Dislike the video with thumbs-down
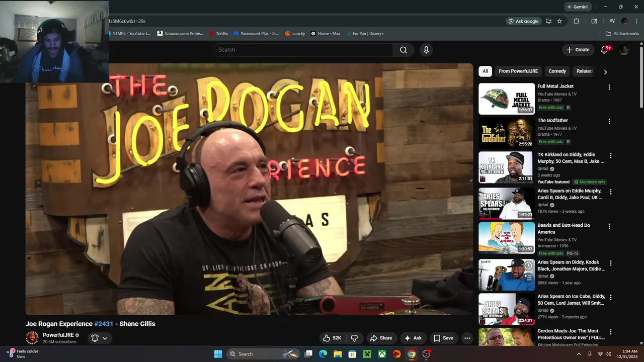 354,338
